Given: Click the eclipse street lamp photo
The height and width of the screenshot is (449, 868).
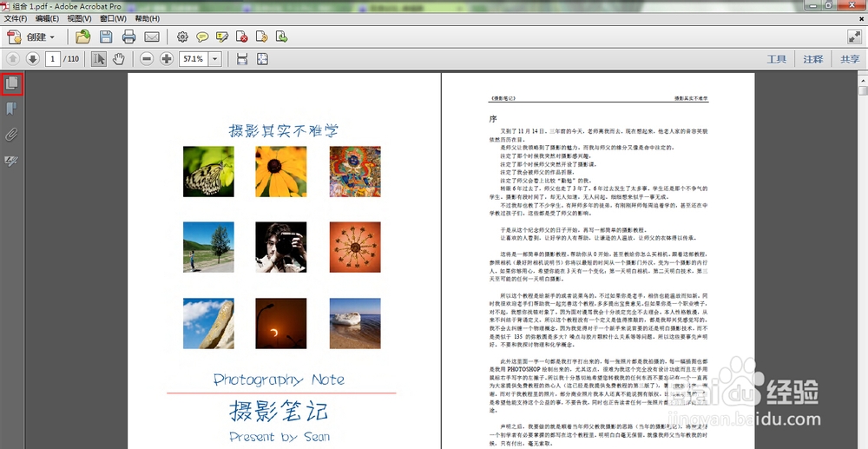Looking at the screenshot, I should coord(280,323).
